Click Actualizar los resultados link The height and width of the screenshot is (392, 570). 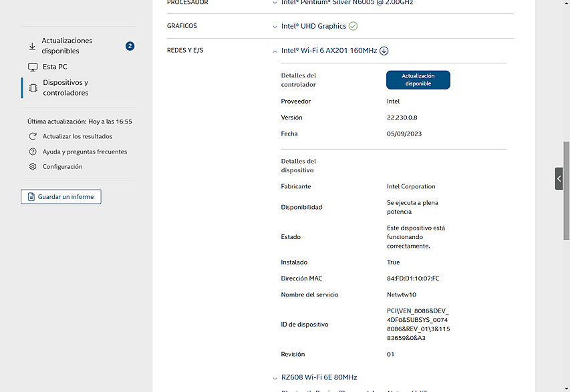coord(78,136)
